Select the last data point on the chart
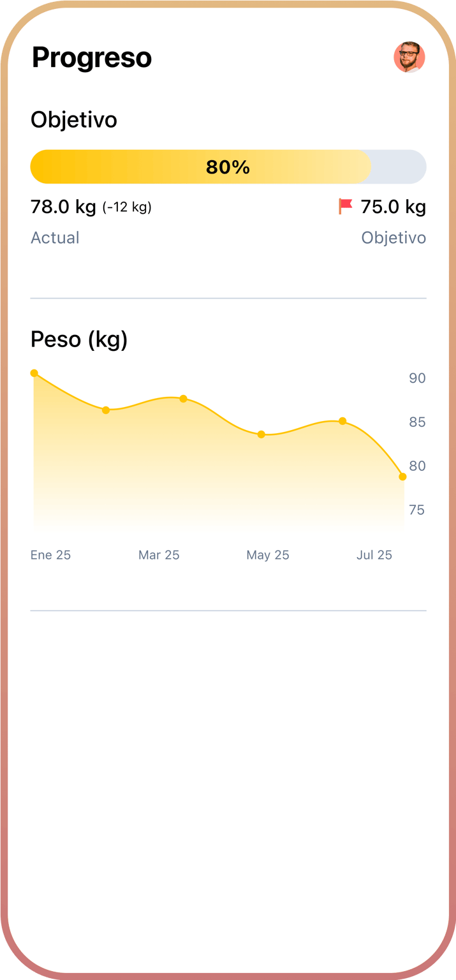456x980 pixels. tap(402, 477)
